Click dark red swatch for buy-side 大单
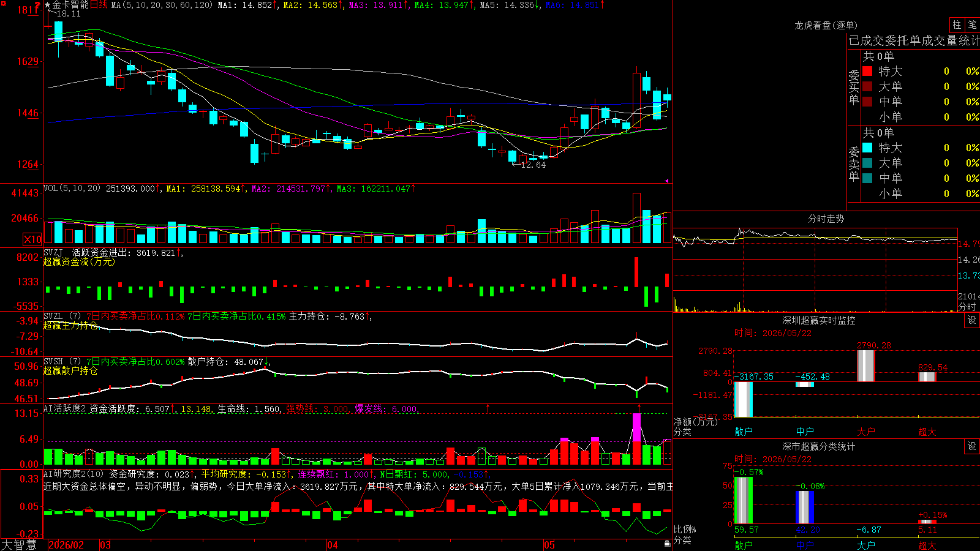This screenshot has width=980, height=551. tap(867, 86)
